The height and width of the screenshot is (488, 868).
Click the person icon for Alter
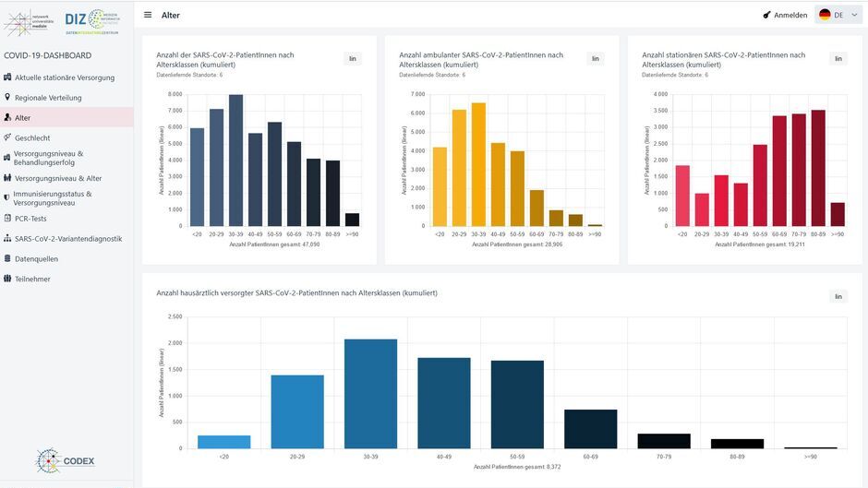point(7,117)
